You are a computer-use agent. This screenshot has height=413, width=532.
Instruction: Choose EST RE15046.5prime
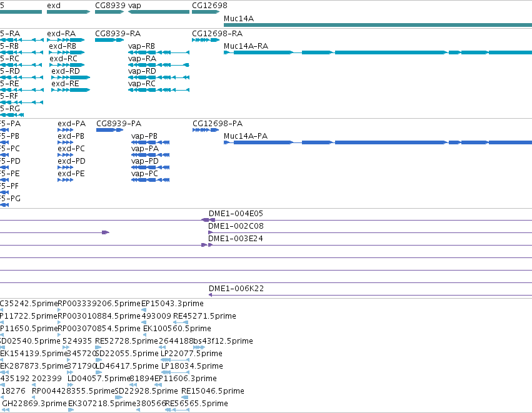click(x=213, y=391)
